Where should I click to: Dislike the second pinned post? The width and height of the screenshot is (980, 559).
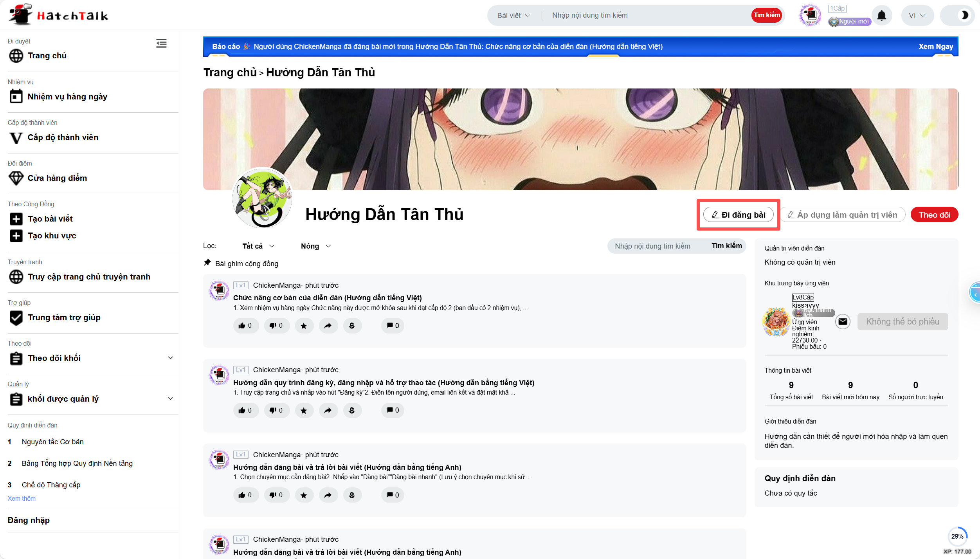point(276,410)
